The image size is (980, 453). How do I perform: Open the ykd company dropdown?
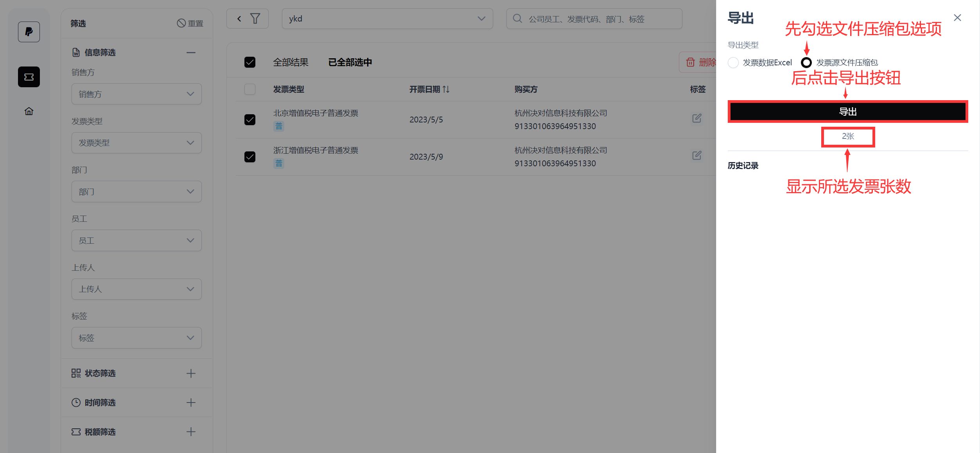387,19
